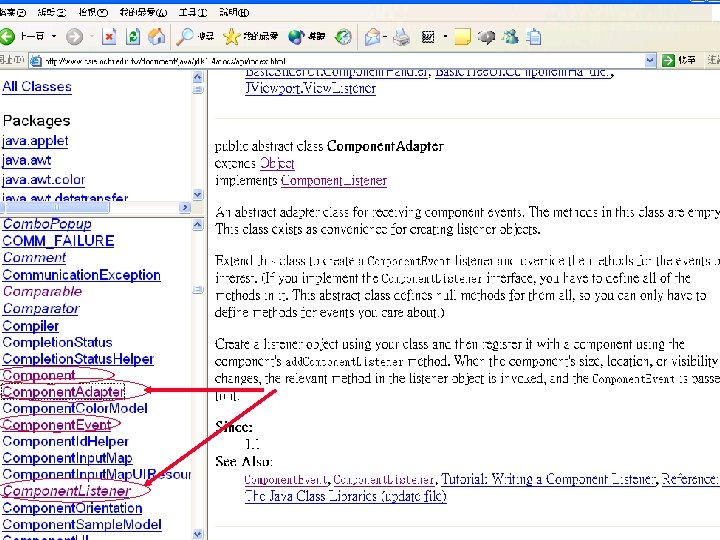Open the ComponentOrientation class link
The height and width of the screenshot is (540, 720).
point(73,508)
